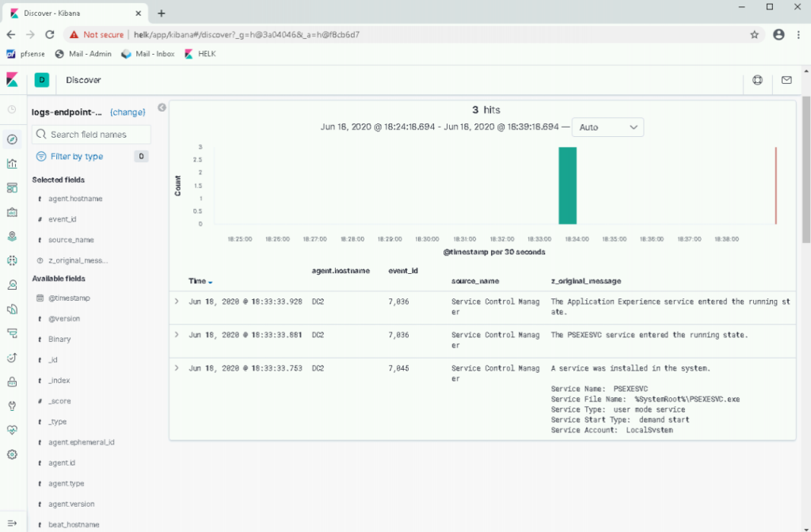Screen dimensions: 811x532
Task: Select the @version available field
Action: coord(64,319)
